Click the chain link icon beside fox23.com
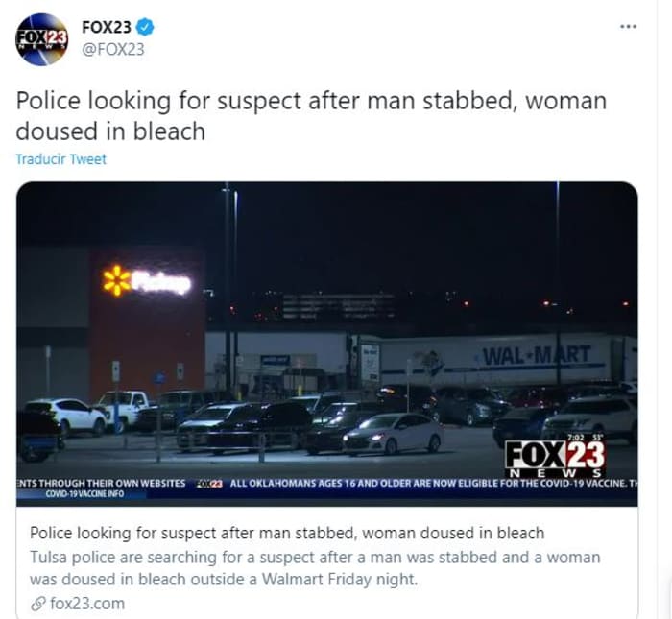The height and width of the screenshot is (619, 672). click(x=38, y=604)
